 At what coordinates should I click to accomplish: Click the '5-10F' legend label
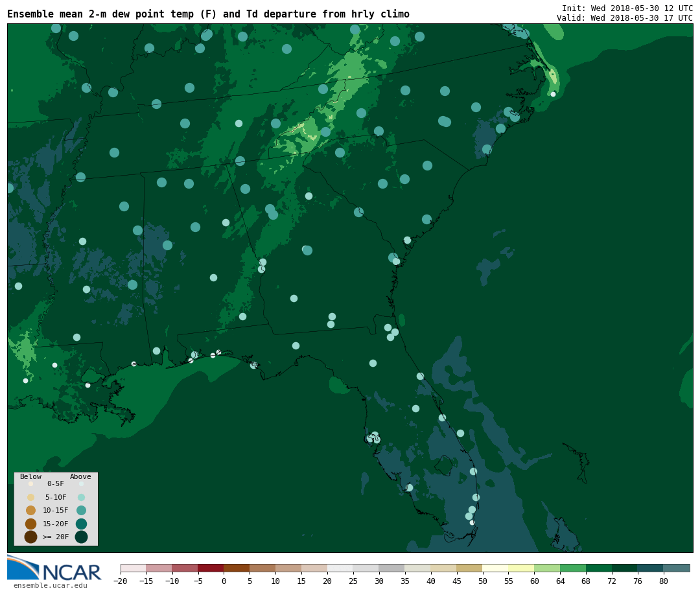click(56, 497)
